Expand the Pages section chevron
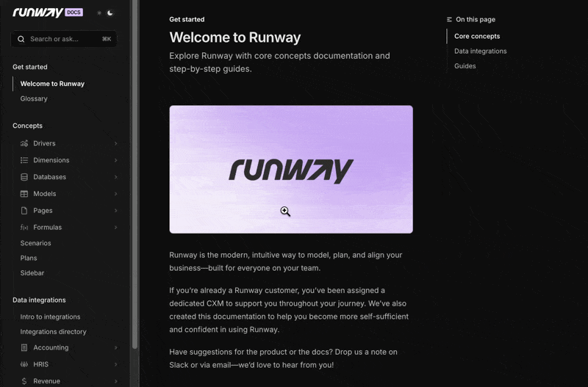This screenshot has width=588, height=387. (115, 211)
